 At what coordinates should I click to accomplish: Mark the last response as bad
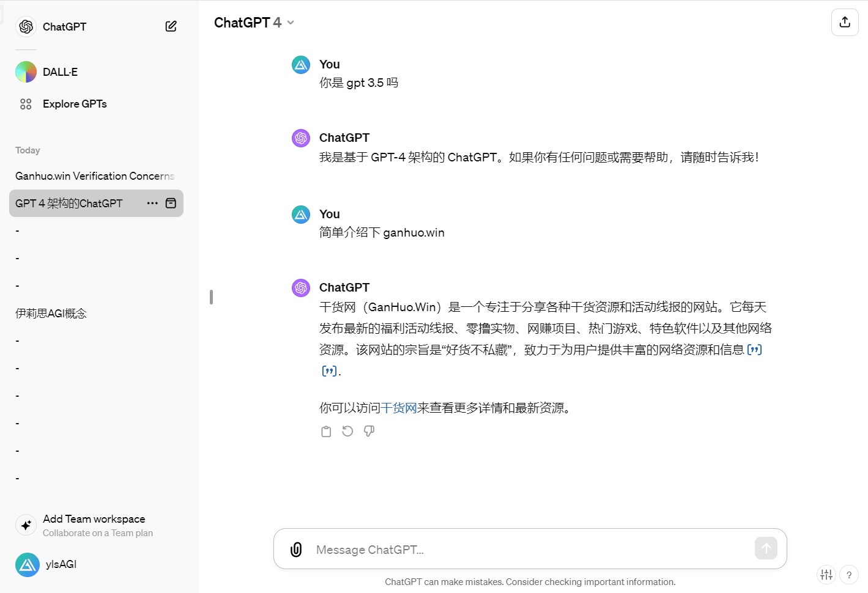369,432
